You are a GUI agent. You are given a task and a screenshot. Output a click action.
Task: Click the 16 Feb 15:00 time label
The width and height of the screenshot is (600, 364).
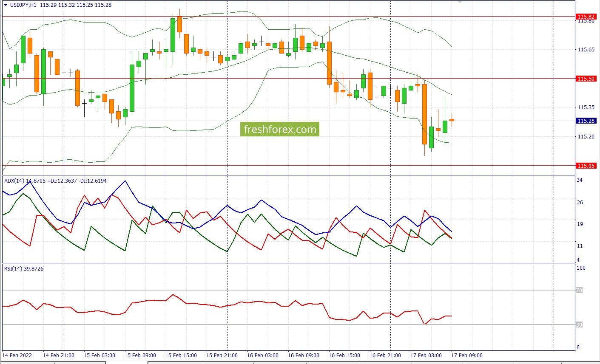coord(344,356)
